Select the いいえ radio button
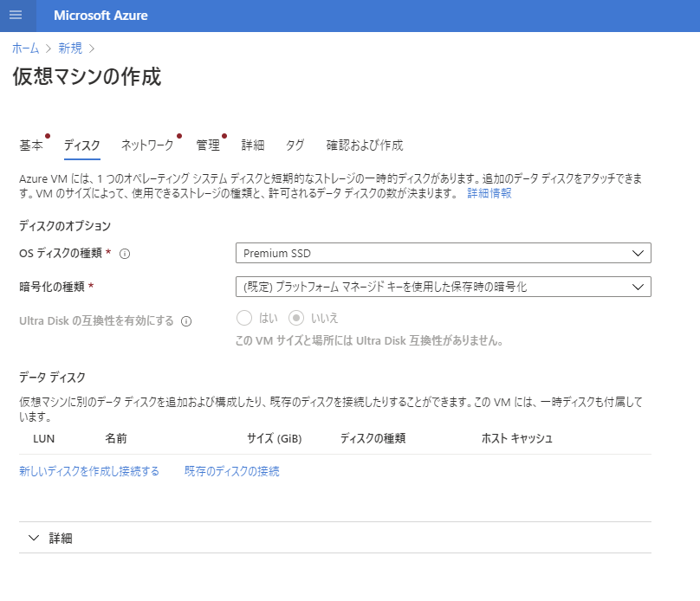 298,319
